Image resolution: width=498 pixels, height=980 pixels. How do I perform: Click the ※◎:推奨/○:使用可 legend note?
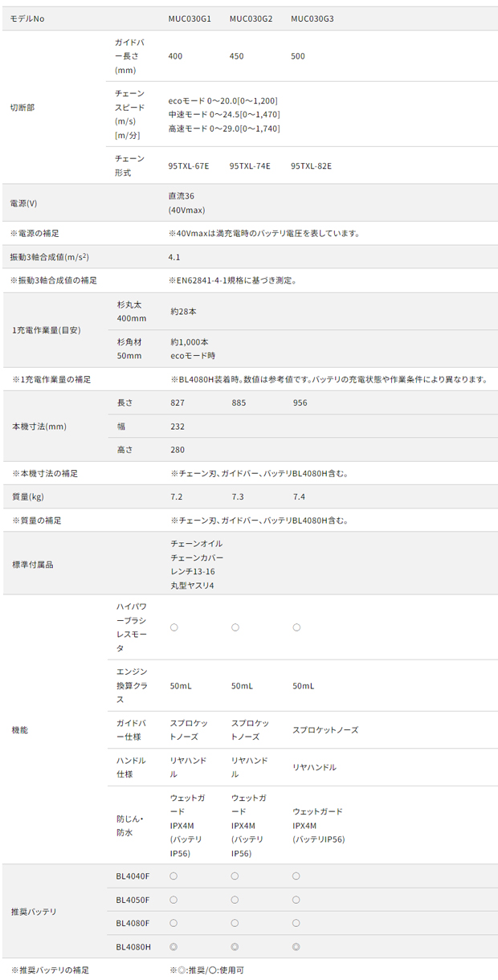[207, 970]
